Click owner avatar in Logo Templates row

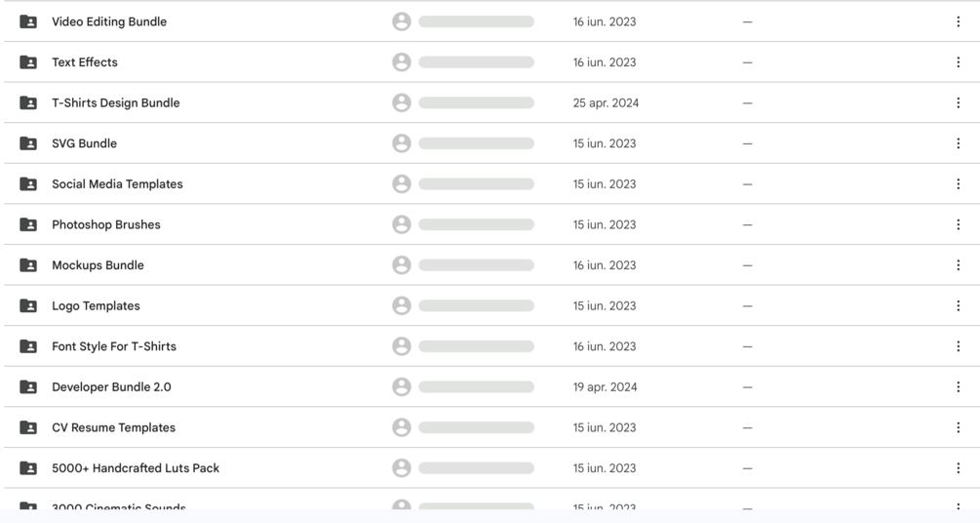pos(401,305)
